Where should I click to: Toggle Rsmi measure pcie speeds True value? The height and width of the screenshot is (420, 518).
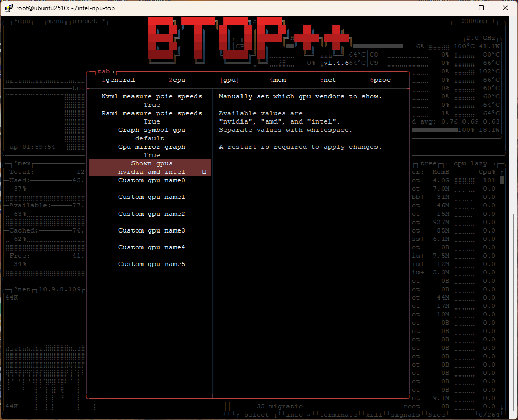151,121
